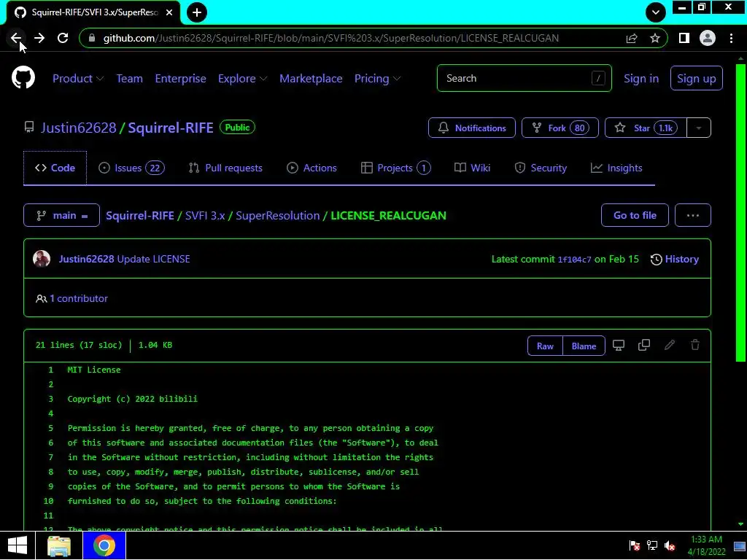Open the Windows Start menu

click(18, 545)
